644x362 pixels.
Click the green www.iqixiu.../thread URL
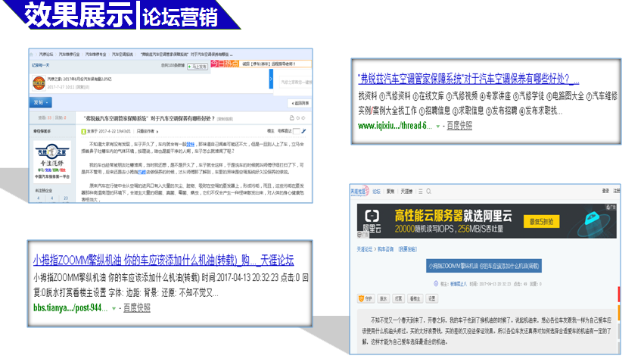395,126
